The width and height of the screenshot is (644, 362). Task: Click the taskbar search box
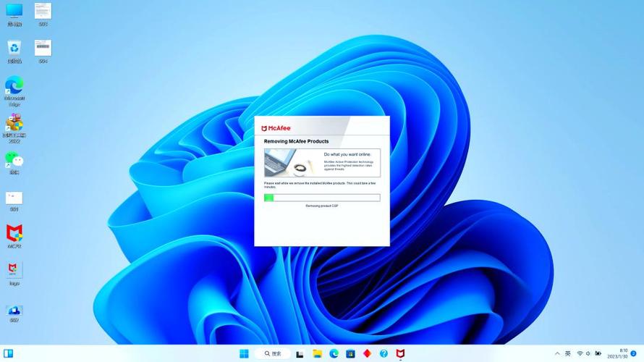click(x=273, y=353)
